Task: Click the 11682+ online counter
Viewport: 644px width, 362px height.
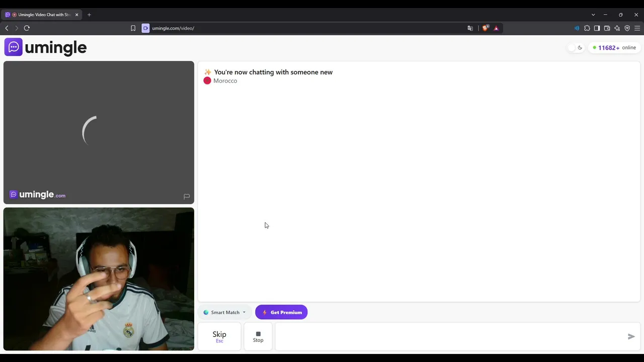Action: pos(614,48)
